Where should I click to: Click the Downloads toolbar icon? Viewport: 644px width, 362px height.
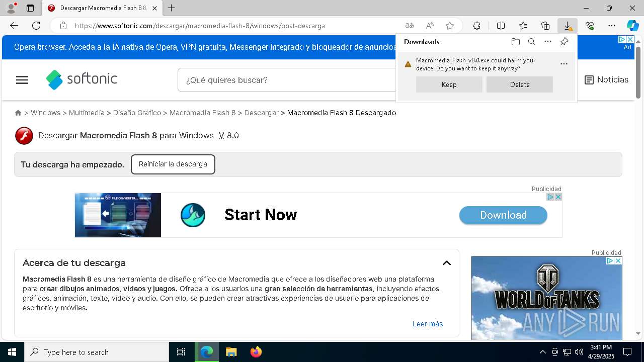[568, 26]
